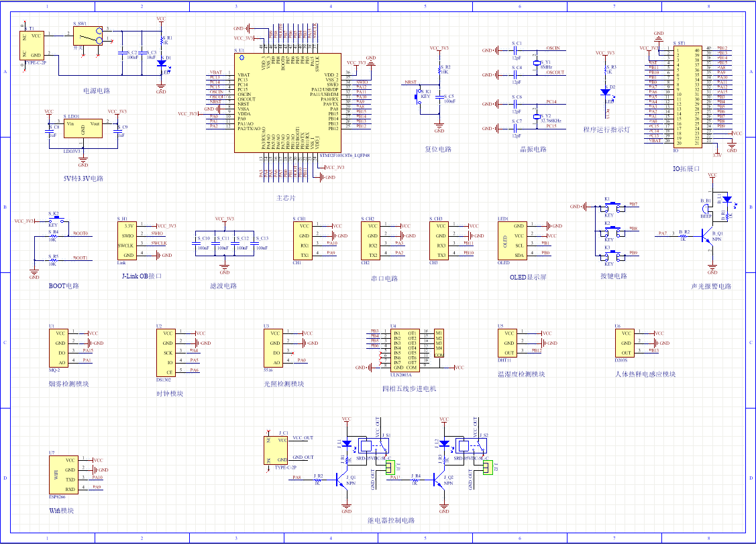Screen dimensions: 756x544
Task: Select the LED1 OLED display header
Action: click(512, 241)
